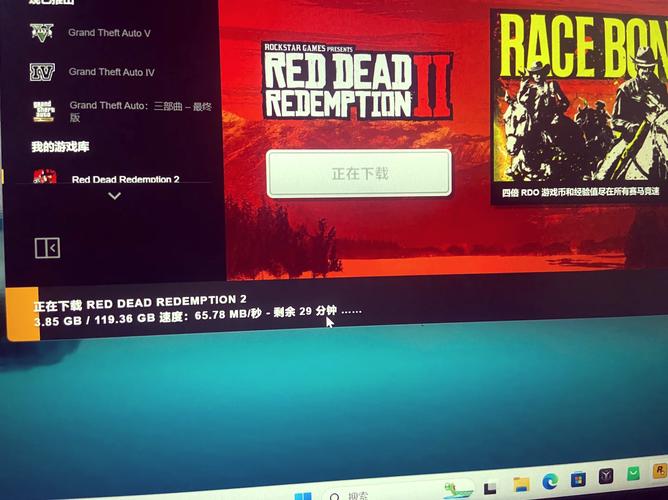Click the 正在下载 button

(x=359, y=174)
